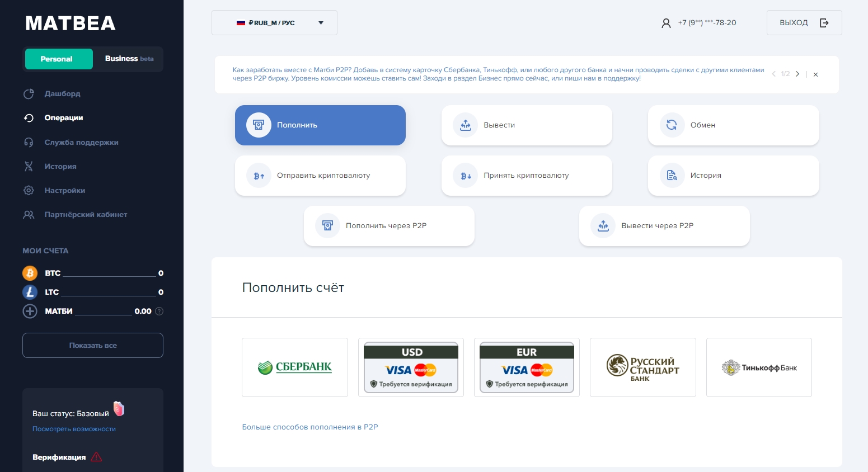Click the user profile icon near phone number
Viewport: 868px width, 472px height.
coord(666,23)
